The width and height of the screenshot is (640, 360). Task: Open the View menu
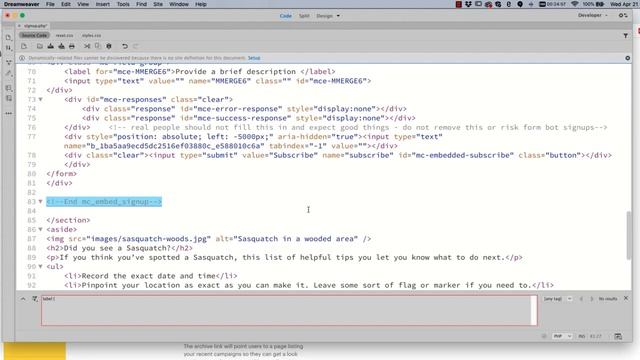pyautogui.click(x=83, y=4)
